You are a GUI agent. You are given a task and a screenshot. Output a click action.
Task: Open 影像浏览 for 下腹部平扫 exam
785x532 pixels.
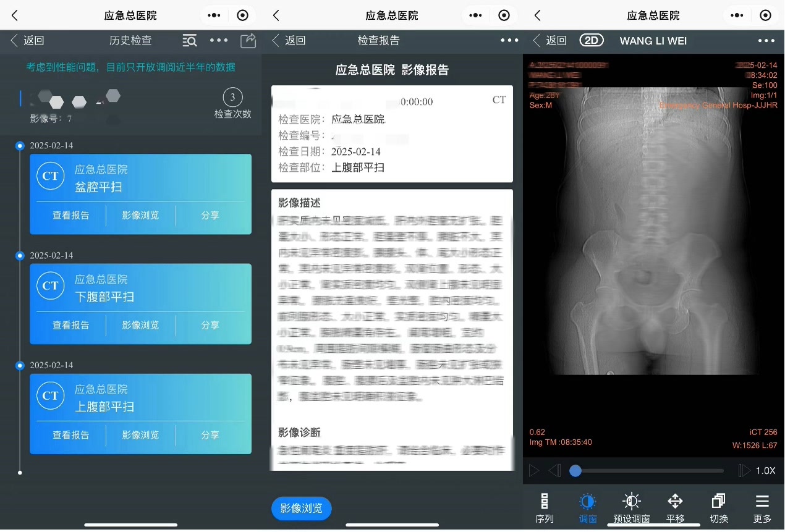point(140,325)
